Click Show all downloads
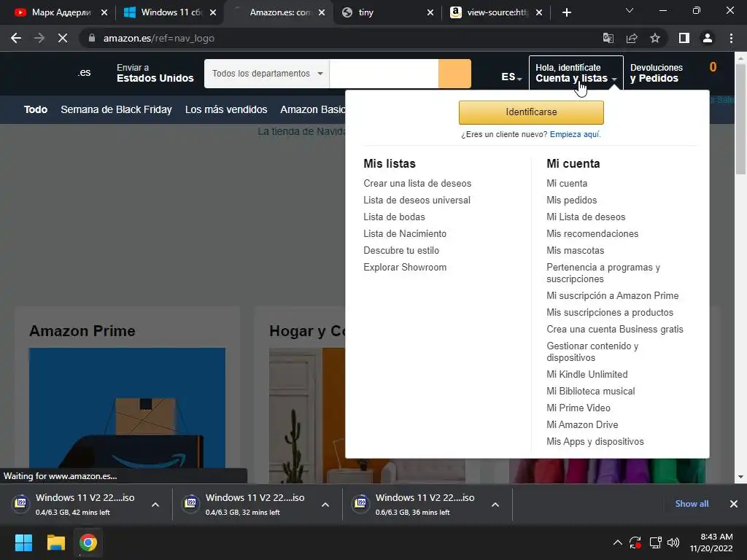 (692, 504)
